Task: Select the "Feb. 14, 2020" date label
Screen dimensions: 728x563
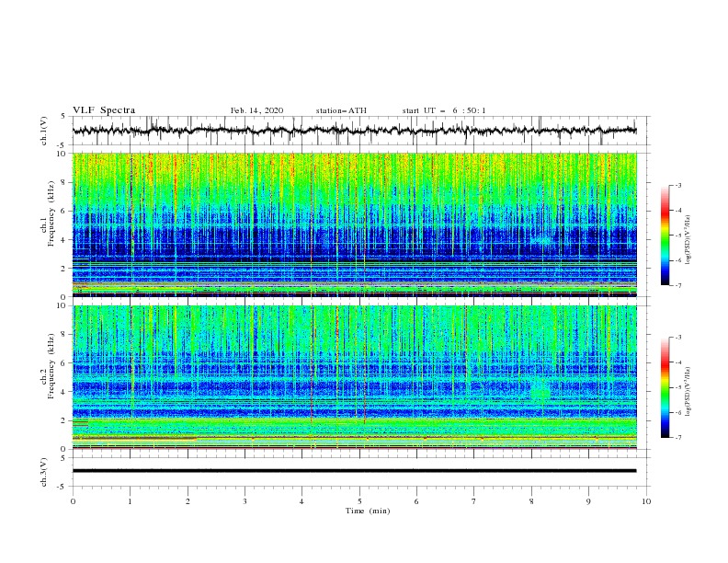Action: point(256,110)
